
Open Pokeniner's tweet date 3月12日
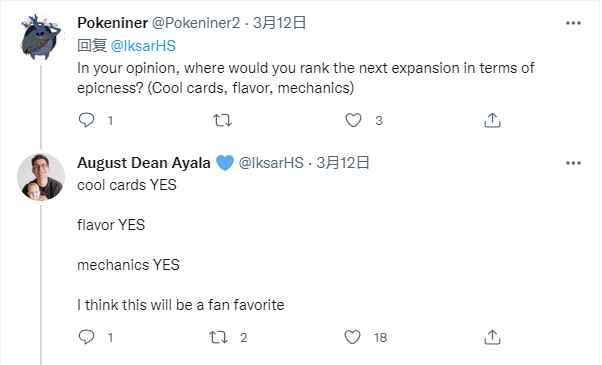(x=279, y=23)
